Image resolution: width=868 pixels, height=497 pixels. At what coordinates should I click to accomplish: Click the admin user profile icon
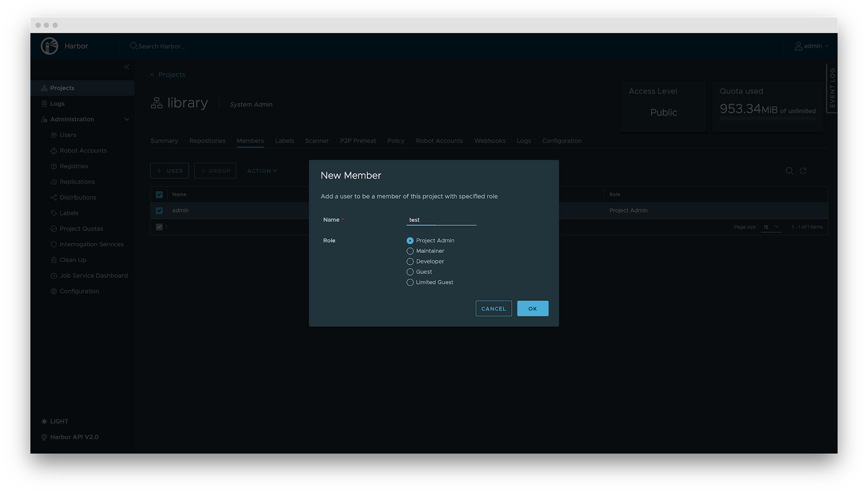[x=799, y=46]
